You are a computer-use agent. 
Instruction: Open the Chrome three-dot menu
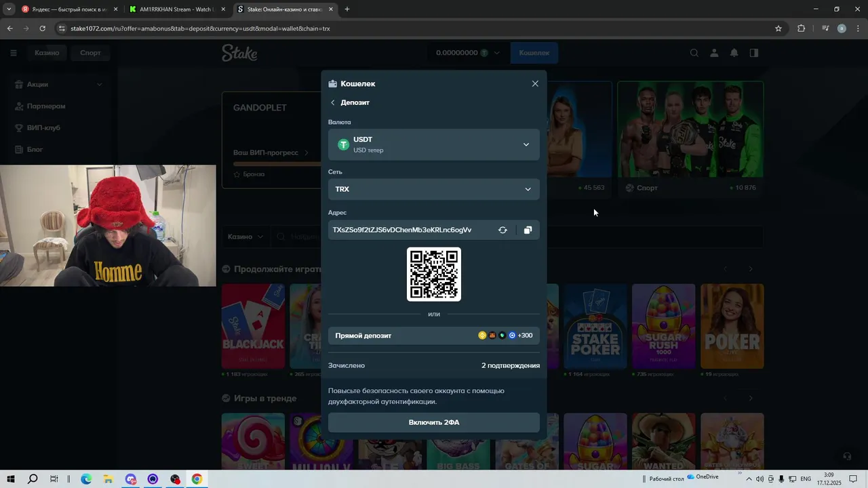(x=858, y=28)
